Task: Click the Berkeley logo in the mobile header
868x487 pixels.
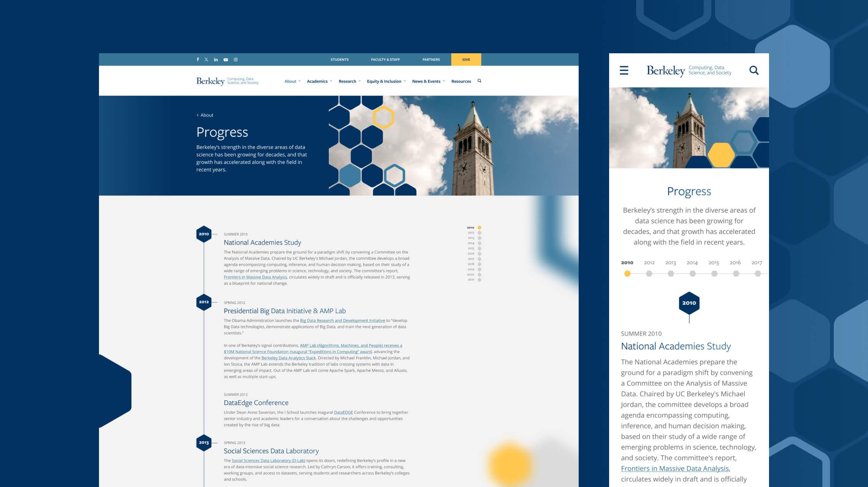Action: pyautogui.click(x=689, y=71)
